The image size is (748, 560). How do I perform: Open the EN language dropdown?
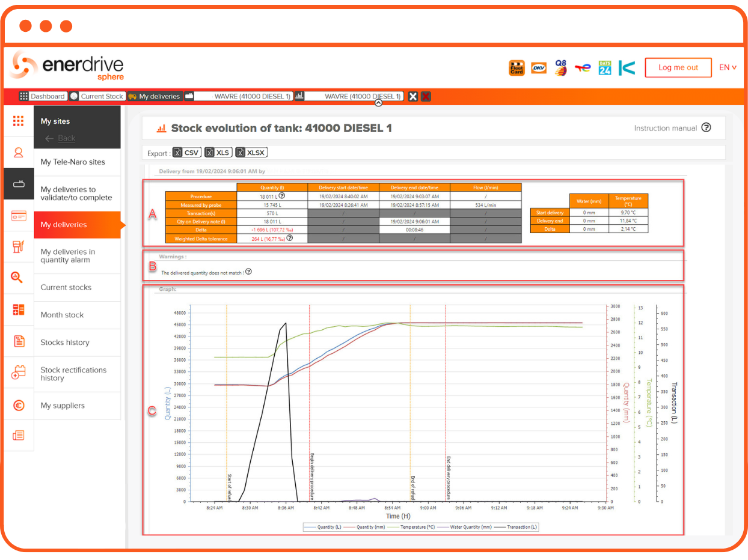pos(728,67)
